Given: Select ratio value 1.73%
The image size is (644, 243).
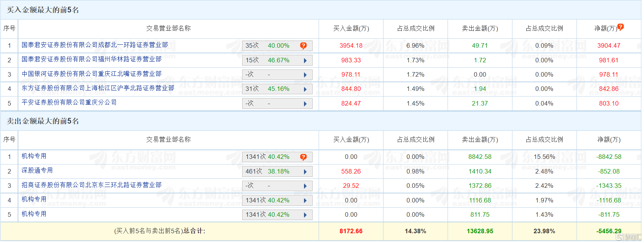Looking at the screenshot, I should [x=415, y=60].
